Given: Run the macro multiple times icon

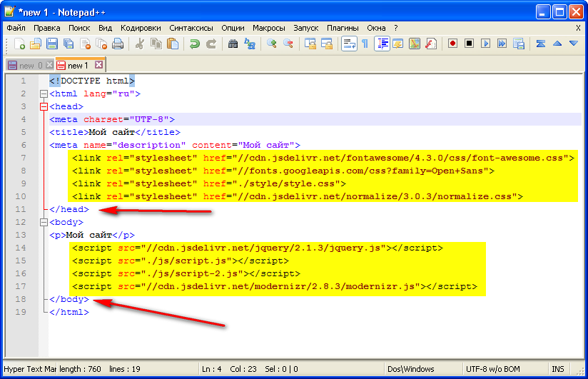Looking at the screenshot, I should (502, 44).
